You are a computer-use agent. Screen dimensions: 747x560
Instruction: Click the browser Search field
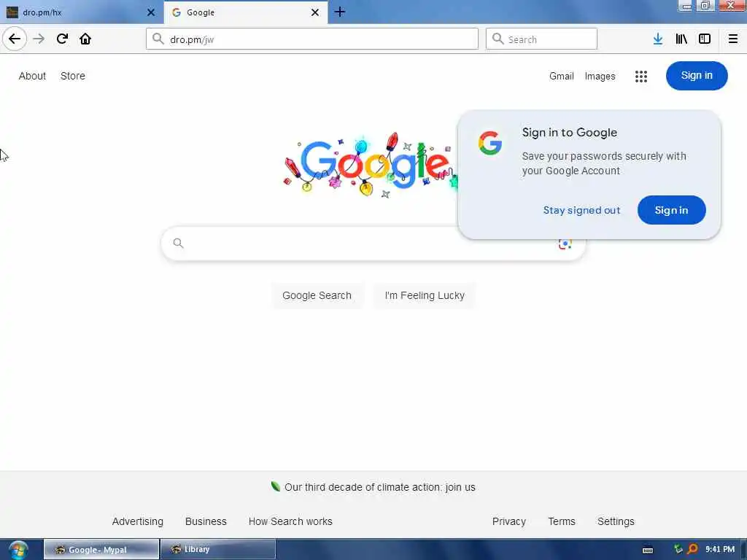pyautogui.click(x=541, y=39)
